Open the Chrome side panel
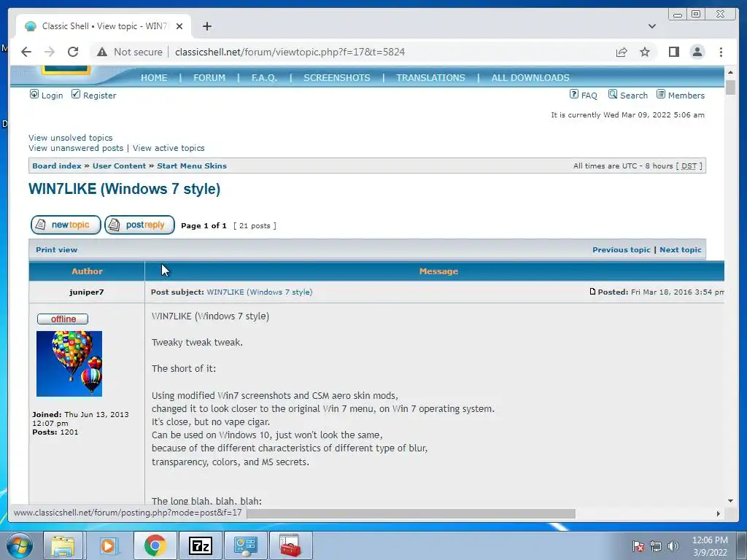Viewport: 747px width, 560px height. pos(673,52)
